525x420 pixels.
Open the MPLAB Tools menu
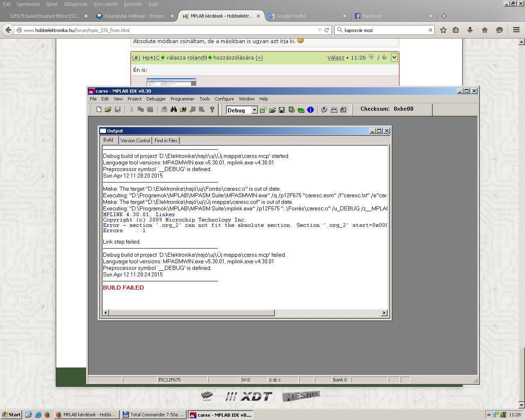pos(205,99)
